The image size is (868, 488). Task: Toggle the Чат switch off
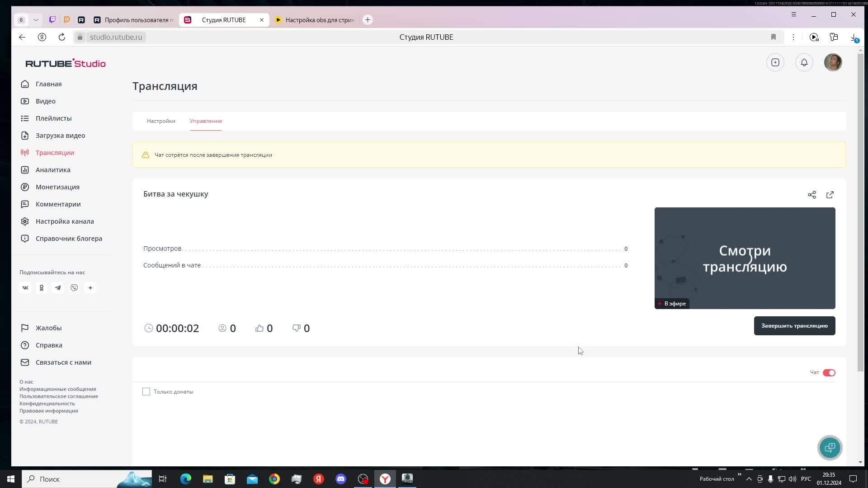[x=829, y=373]
